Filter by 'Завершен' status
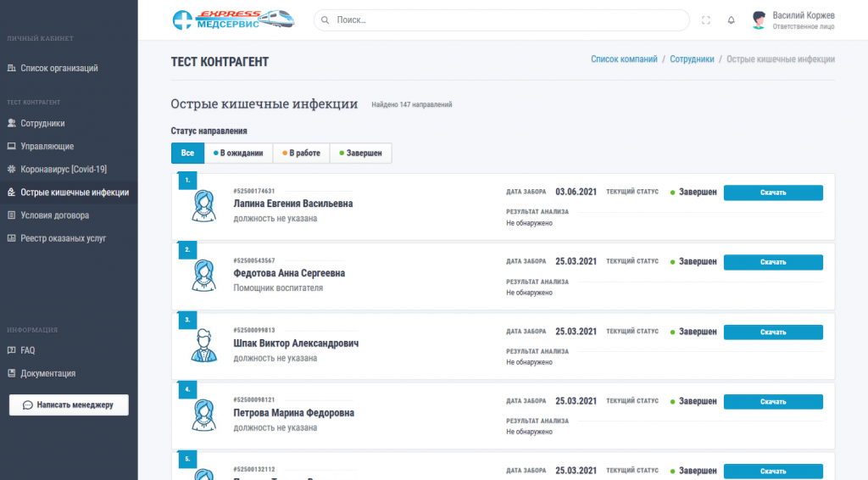This screenshot has height=480, width=868. pyautogui.click(x=360, y=153)
